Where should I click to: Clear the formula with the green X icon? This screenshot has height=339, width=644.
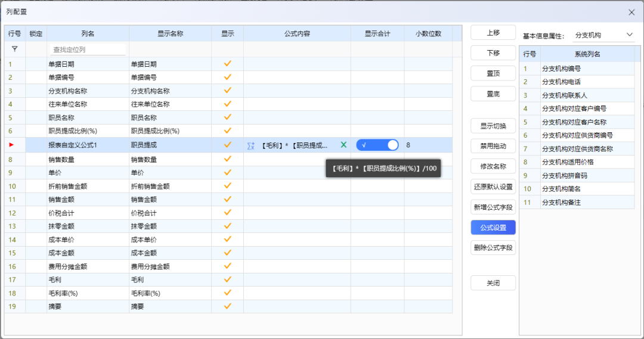click(x=343, y=145)
